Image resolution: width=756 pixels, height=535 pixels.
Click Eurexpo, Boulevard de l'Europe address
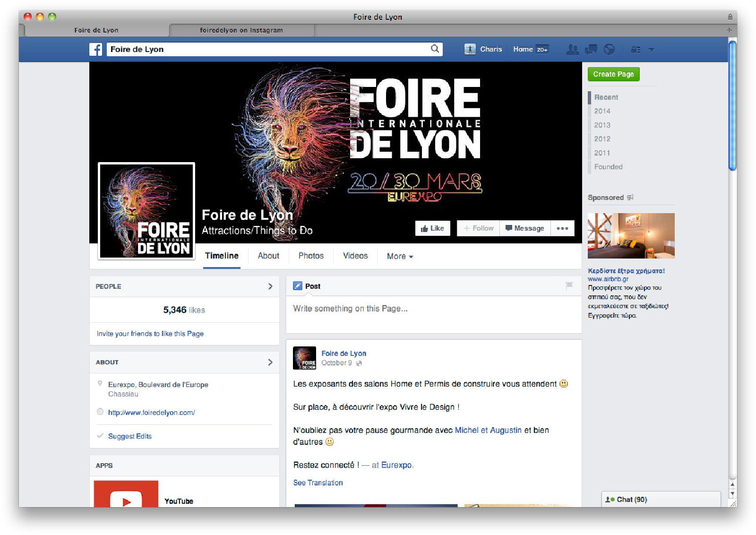click(x=158, y=385)
